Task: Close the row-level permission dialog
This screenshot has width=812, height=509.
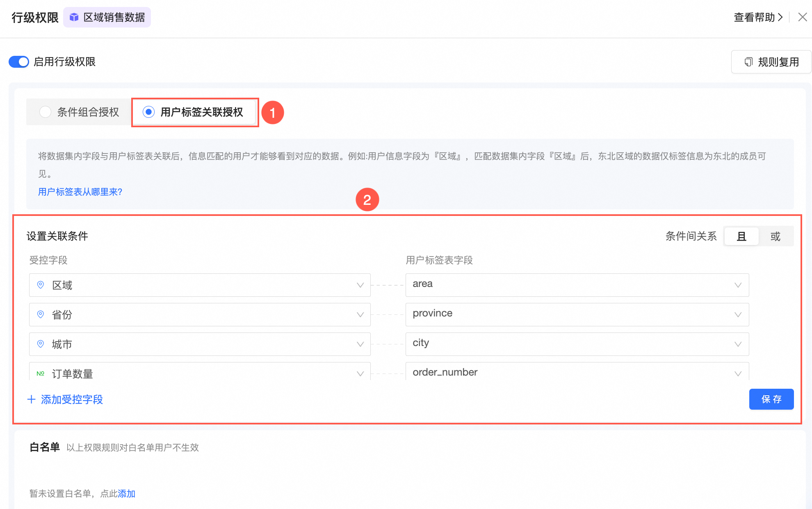Action: [x=802, y=17]
